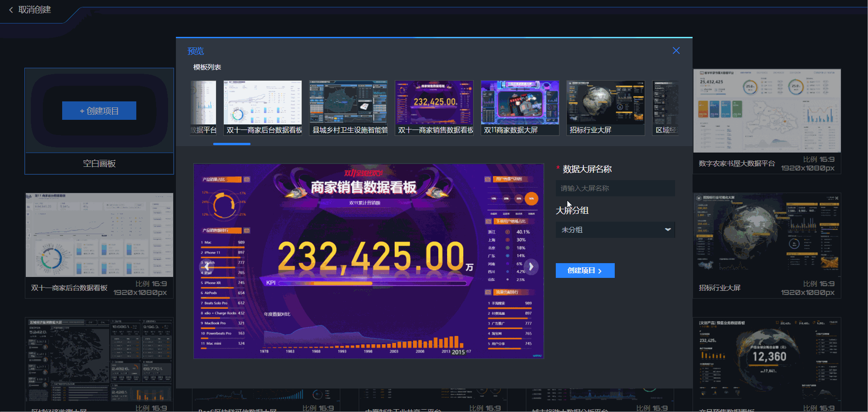This screenshot has width=868, height=412.
Task: Click the + 创建项目 button on blank canvas
Action: (x=99, y=111)
